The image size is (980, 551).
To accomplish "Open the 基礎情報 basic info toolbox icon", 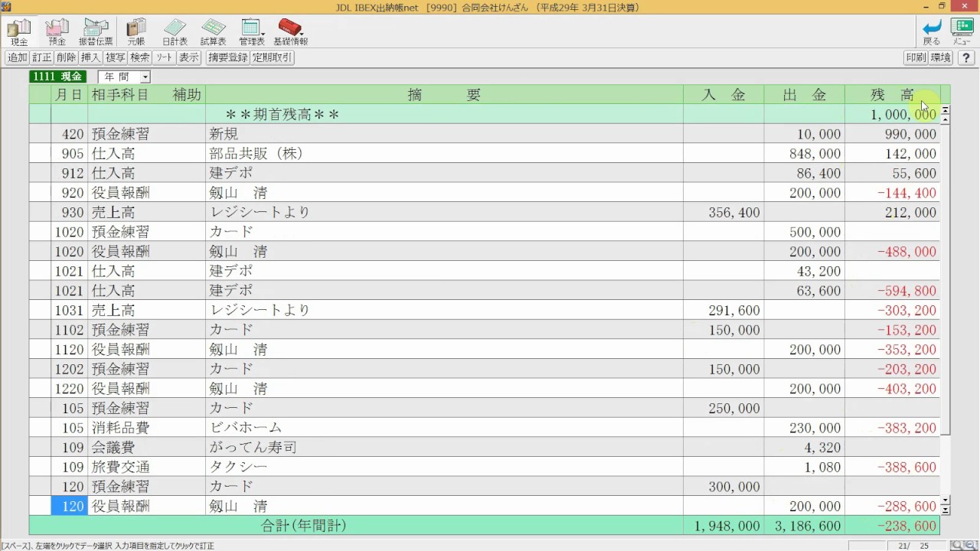I will pos(290,32).
